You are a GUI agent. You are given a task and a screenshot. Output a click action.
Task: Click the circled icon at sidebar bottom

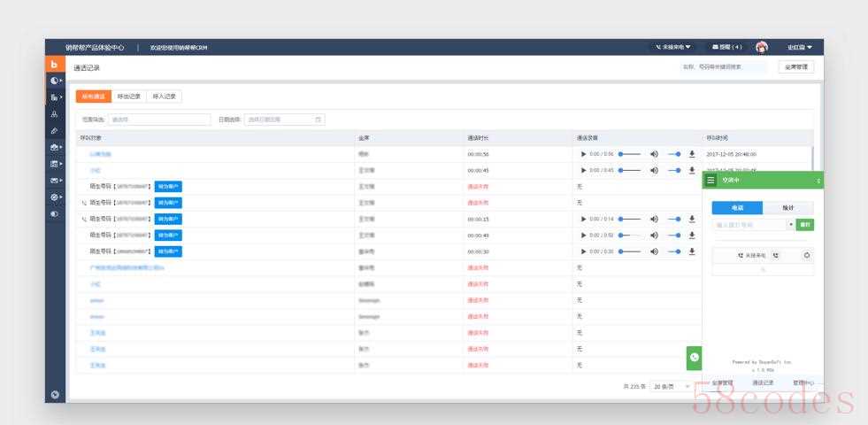point(55,395)
